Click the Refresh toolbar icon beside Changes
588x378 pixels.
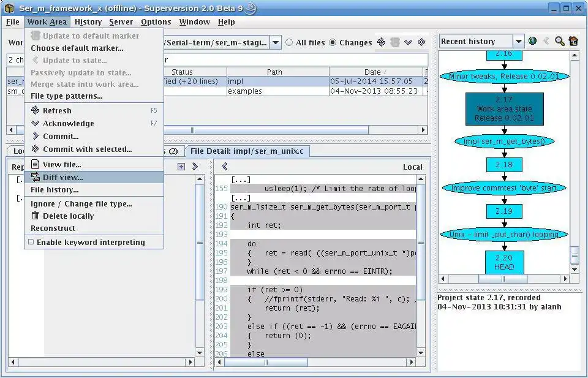[381, 42]
